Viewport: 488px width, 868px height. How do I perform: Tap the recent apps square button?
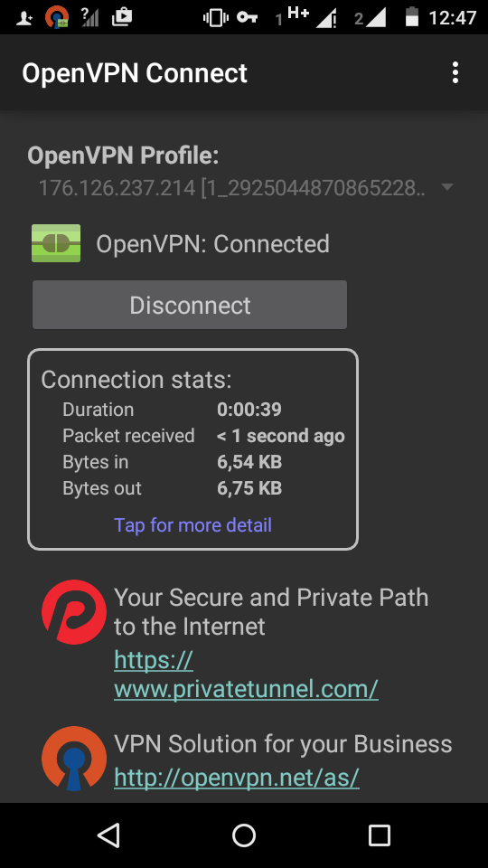380,835
